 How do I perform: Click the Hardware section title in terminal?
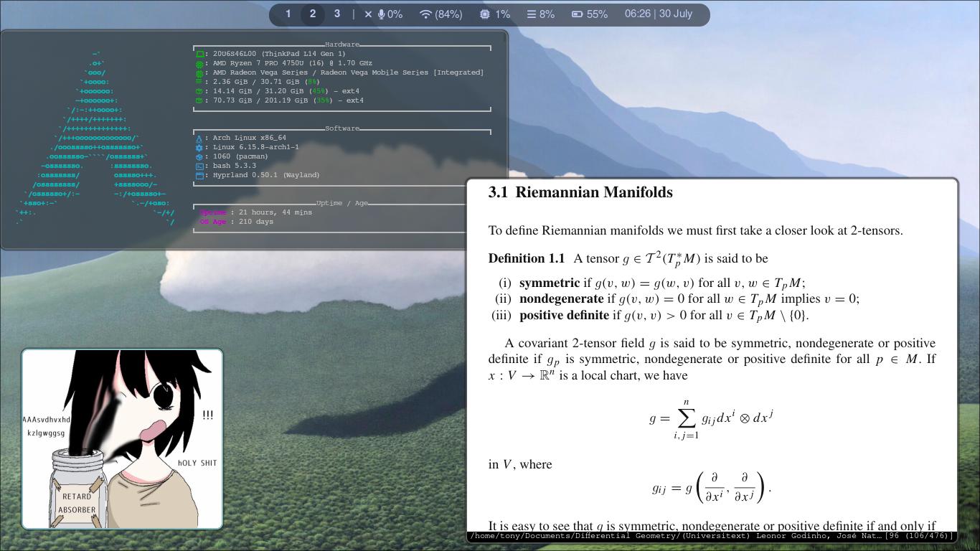pos(342,44)
